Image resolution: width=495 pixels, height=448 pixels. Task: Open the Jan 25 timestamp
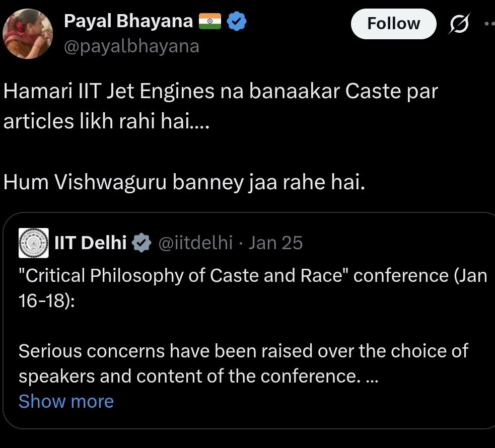coord(276,243)
